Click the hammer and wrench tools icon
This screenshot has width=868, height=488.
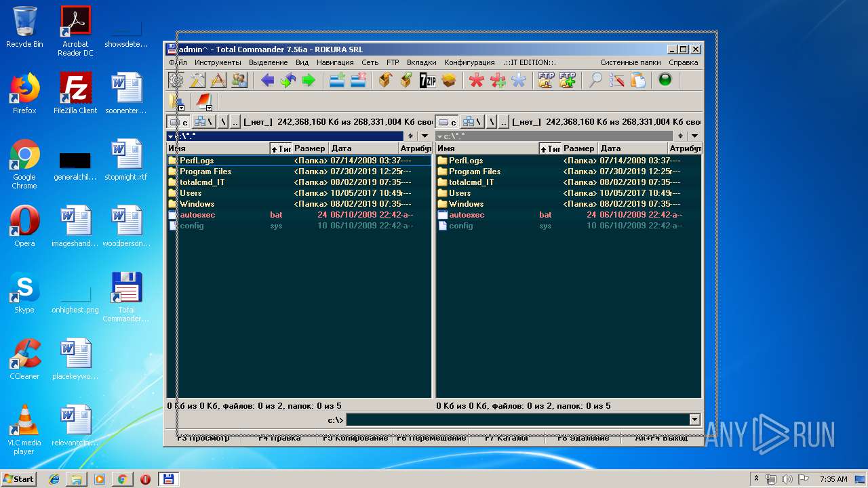(197, 80)
